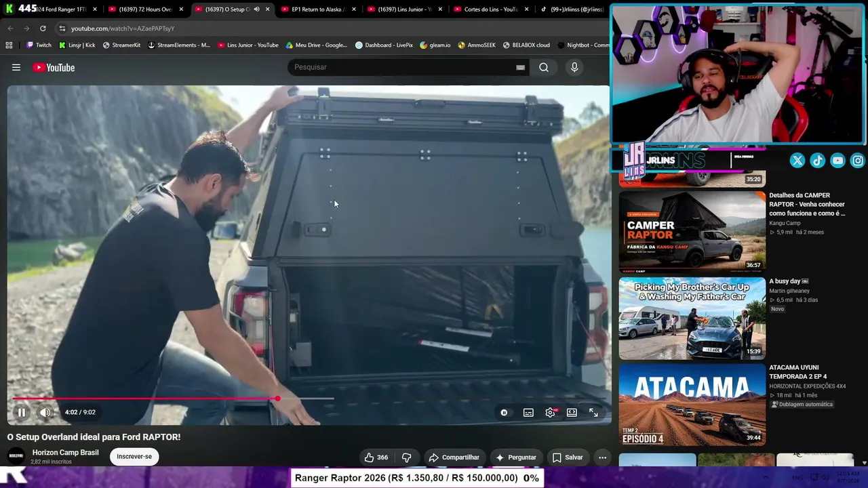This screenshot has height=488, width=868.
Task: Open the Lins Junior - YouTube bookmark
Action: click(248, 45)
